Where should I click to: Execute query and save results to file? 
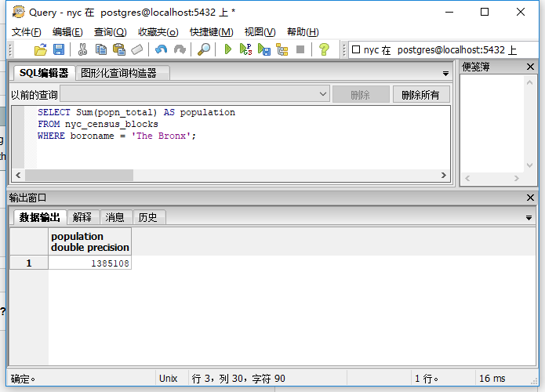tap(264, 49)
